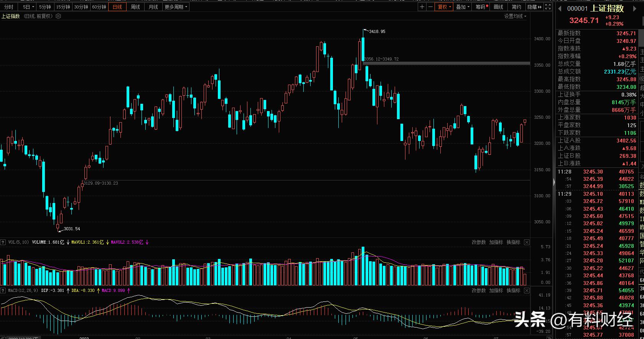The image size is (644, 339).
Task: Switch to 5分钟 chart period
Action: click(x=45, y=7)
